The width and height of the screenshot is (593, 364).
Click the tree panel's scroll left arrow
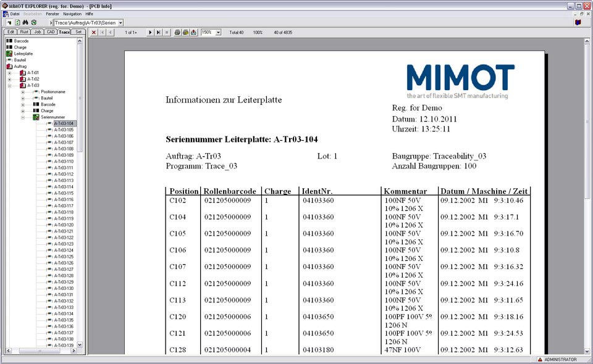click(x=8, y=351)
